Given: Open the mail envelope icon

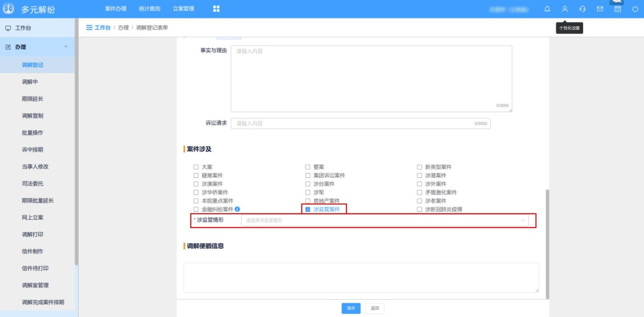Looking at the screenshot, I should 600,9.
